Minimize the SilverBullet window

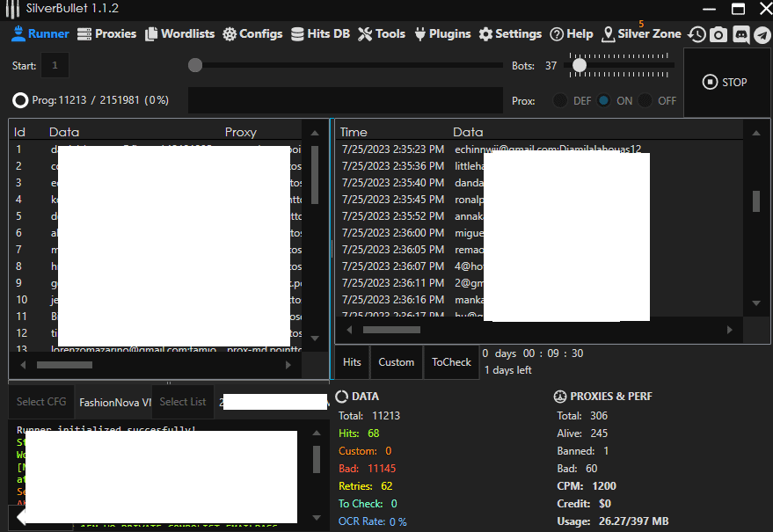click(x=709, y=9)
